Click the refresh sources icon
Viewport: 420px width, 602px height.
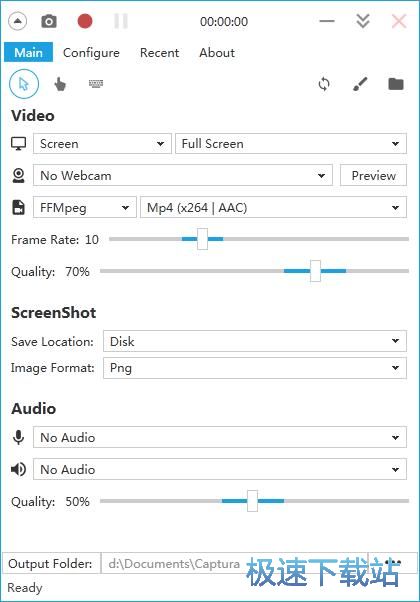pyautogui.click(x=324, y=84)
